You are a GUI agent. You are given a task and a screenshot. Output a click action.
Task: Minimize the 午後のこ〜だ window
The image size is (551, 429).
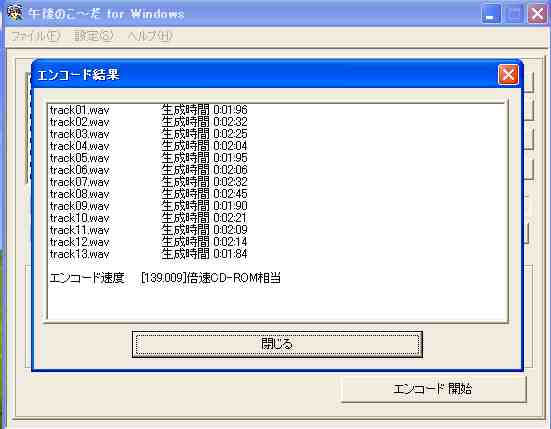click(490, 15)
